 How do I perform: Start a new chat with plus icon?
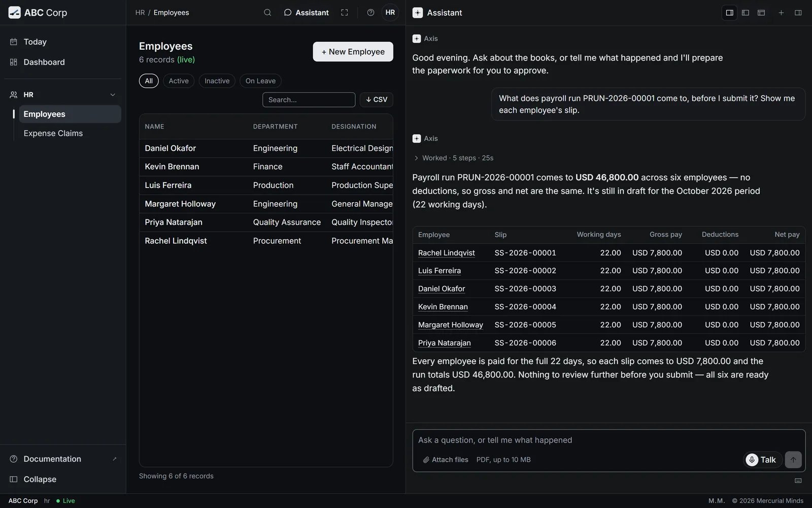(781, 13)
